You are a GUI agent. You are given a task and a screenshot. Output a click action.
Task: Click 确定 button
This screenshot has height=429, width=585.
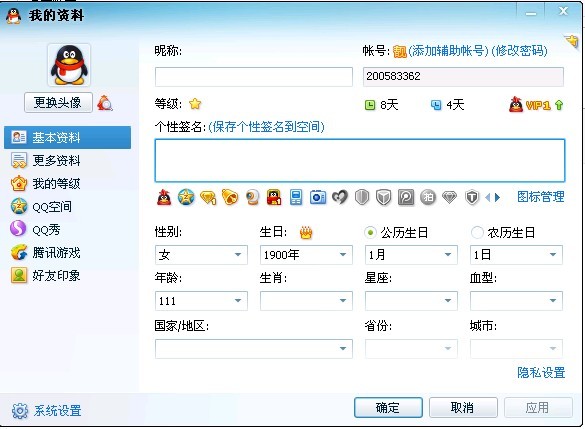click(388, 407)
